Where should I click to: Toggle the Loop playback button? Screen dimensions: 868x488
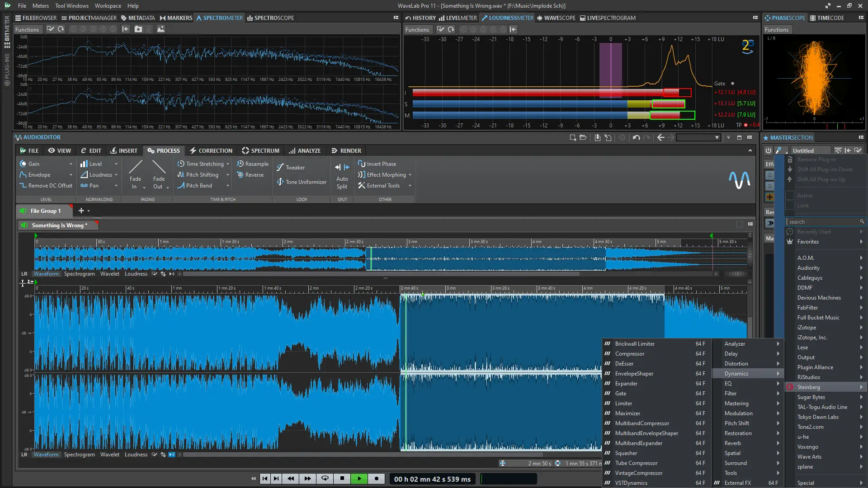click(325, 479)
